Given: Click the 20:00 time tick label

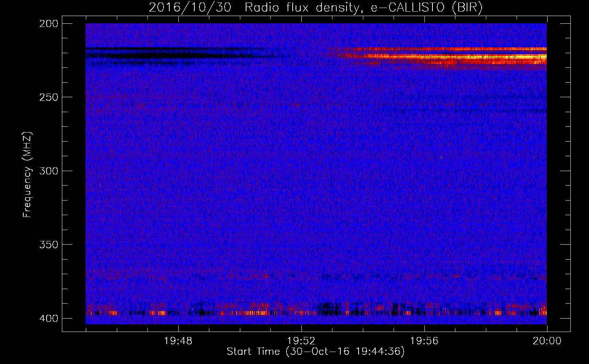Looking at the screenshot, I should coord(547,341).
